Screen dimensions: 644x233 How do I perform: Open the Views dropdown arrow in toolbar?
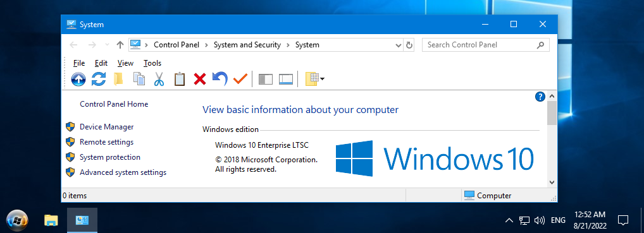(323, 79)
